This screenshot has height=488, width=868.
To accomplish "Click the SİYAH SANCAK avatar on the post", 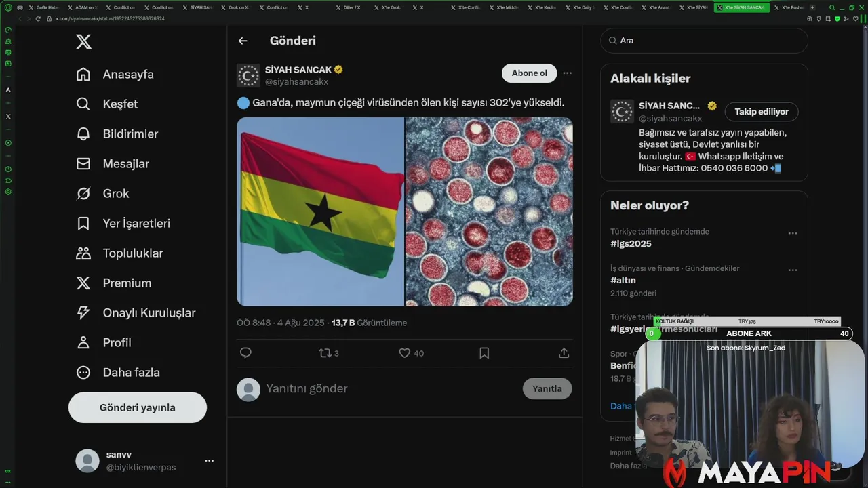I will 248,75.
